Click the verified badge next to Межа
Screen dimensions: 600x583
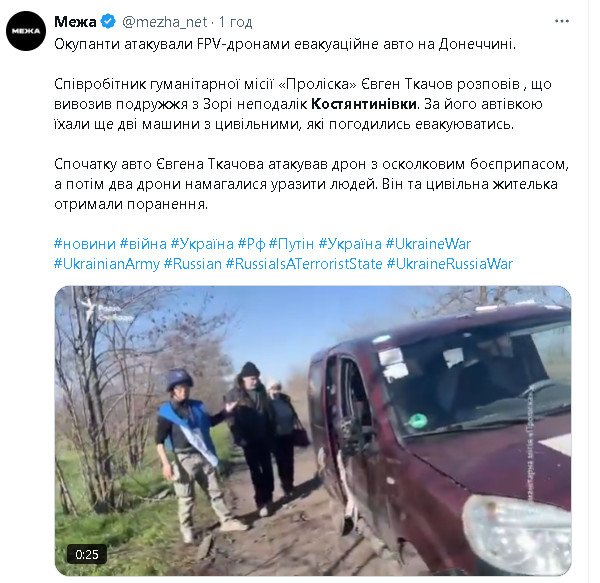pyautogui.click(x=108, y=21)
